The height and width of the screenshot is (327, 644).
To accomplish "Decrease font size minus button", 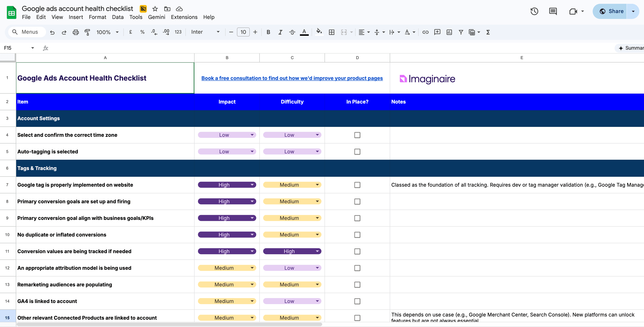I will [231, 32].
